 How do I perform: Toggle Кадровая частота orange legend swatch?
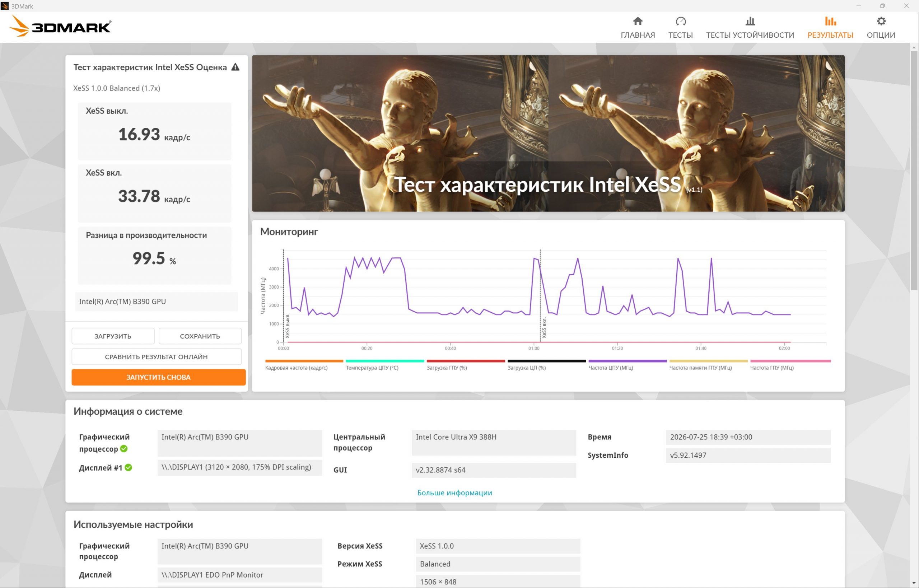pyautogui.click(x=304, y=361)
